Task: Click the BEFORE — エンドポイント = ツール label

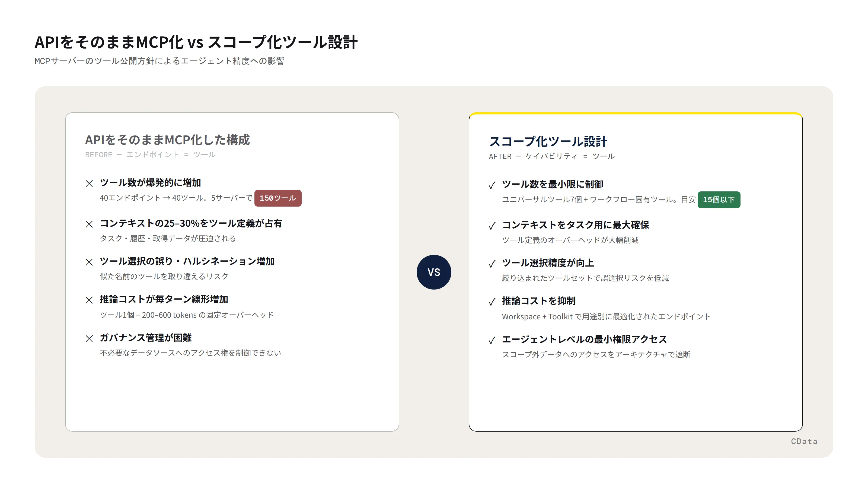Action: point(150,155)
